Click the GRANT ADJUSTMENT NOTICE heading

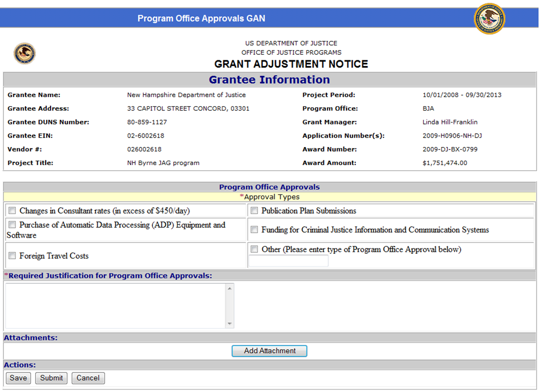pos(291,64)
